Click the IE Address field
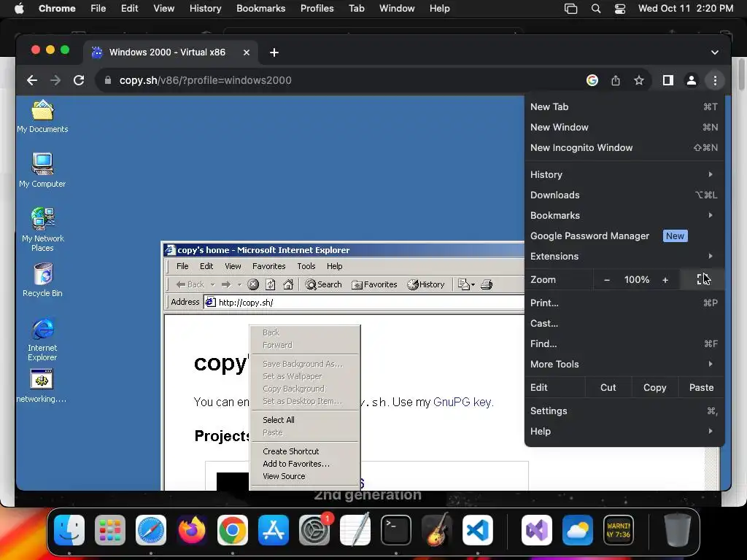The width and height of the screenshot is (747, 560). pyautogui.click(x=365, y=303)
